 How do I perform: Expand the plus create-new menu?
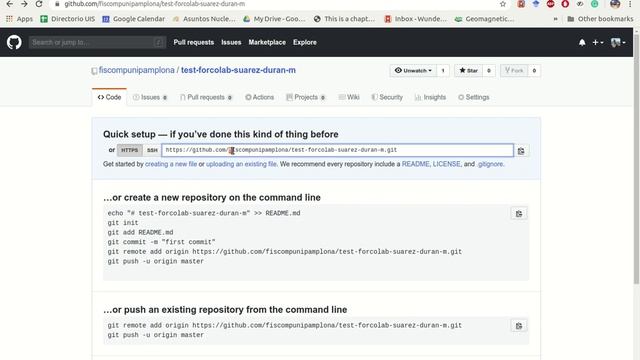coord(598,42)
